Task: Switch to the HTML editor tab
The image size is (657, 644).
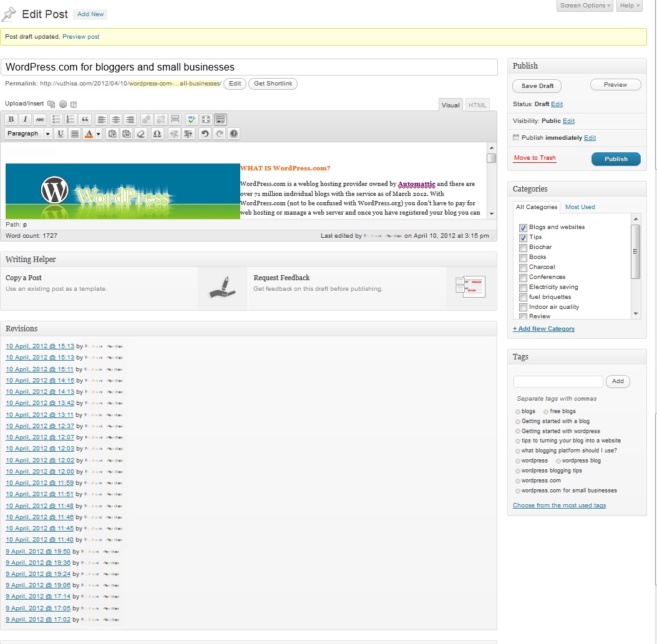Action: click(x=477, y=105)
